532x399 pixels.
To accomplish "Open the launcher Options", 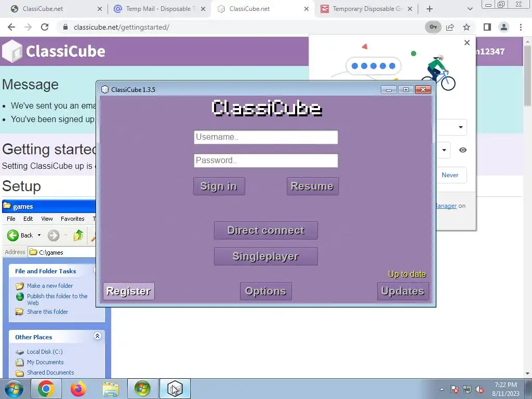I will (x=265, y=291).
